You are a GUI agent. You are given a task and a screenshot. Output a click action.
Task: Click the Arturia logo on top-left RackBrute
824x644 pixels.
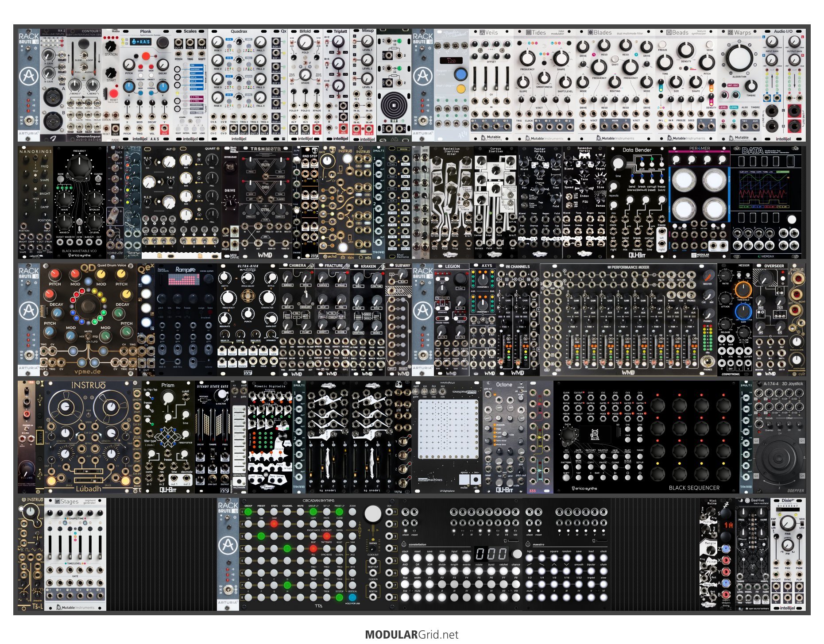point(28,77)
